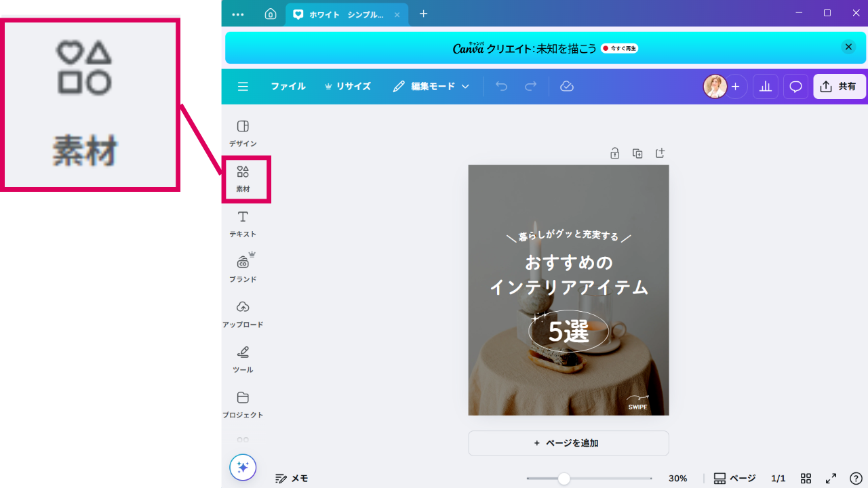Click the Canva AI sparkle assistant button
The width and height of the screenshot is (868, 488).
(243, 467)
